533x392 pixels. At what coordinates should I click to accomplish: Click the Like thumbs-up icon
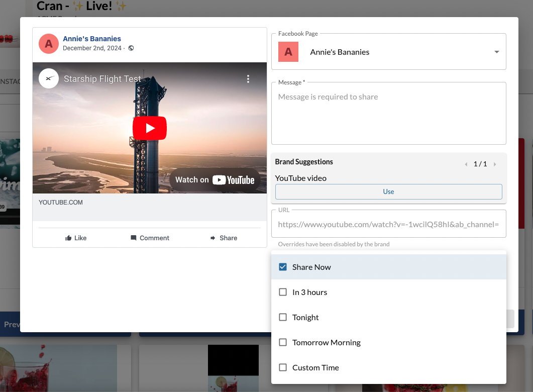pyautogui.click(x=68, y=238)
